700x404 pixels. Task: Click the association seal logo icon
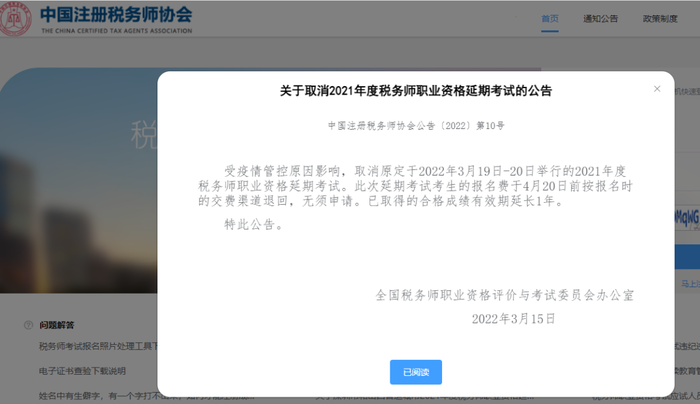coord(15,19)
